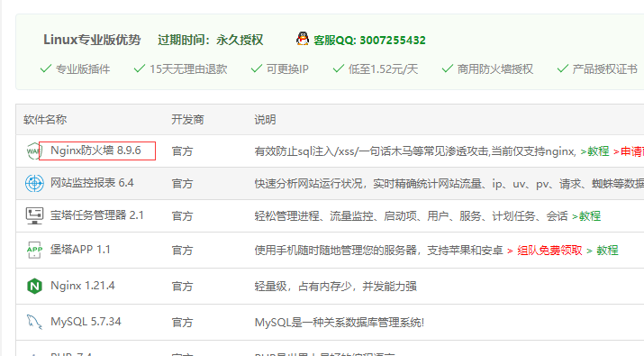Image resolution: width=644 pixels, height=356 pixels.
Task: Click the MySQL是一种关系数据库管理系统 description
Action: click(x=340, y=323)
